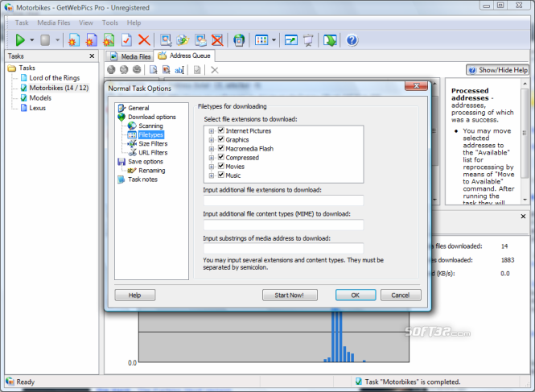
Task: Click the fullscreen view icon with green arrow
Action: click(291, 40)
